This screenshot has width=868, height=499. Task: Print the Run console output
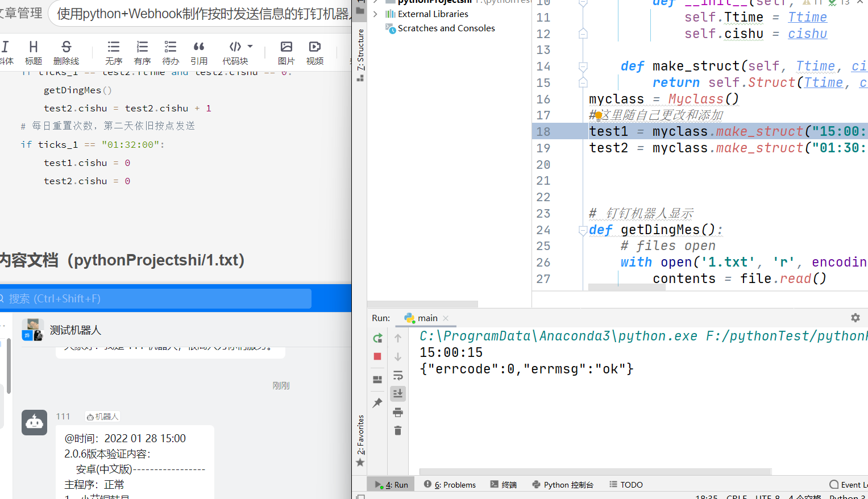[x=397, y=412]
